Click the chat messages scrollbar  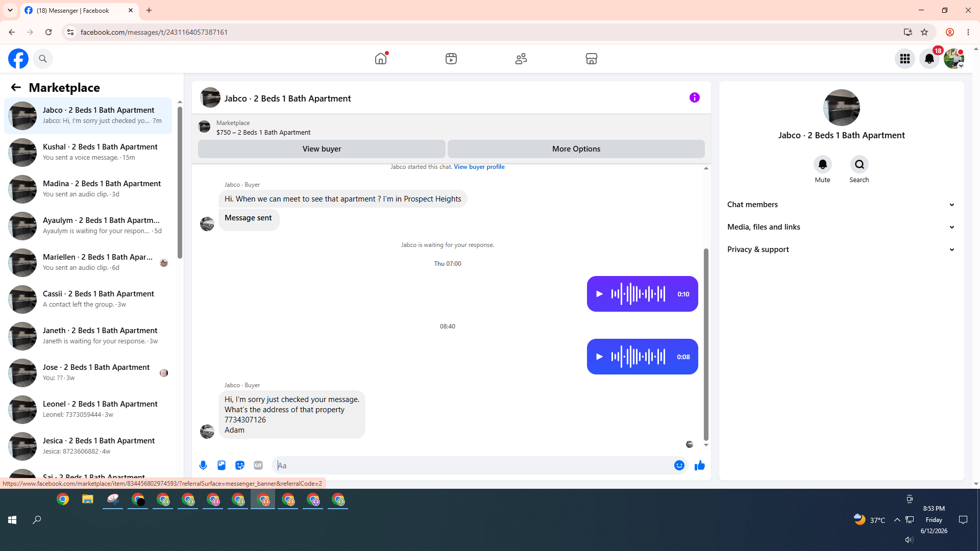(706, 344)
